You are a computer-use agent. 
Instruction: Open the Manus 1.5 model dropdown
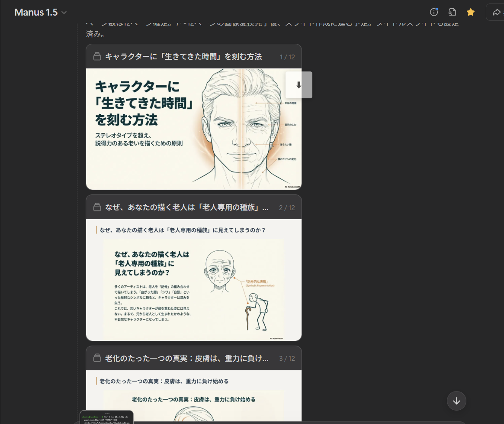pos(40,12)
